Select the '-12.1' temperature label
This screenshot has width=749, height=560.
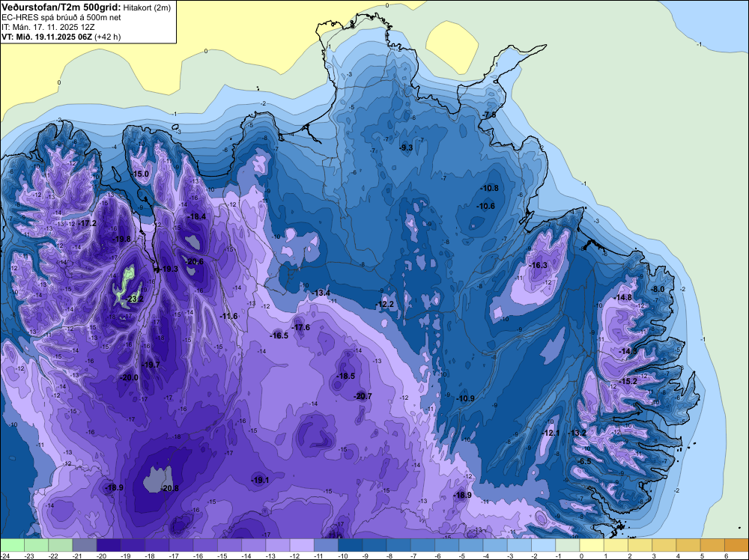pos(551,433)
